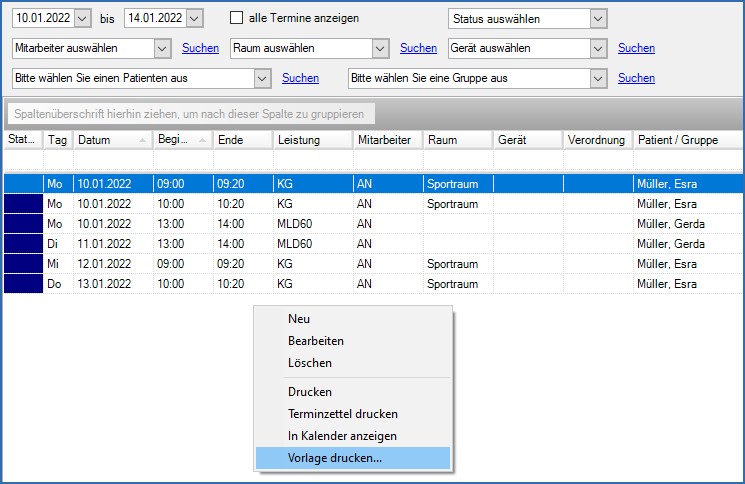Click the Tag column header
Image resolution: width=745 pixels, height=484 pixels.
click(x=58, y=140)
